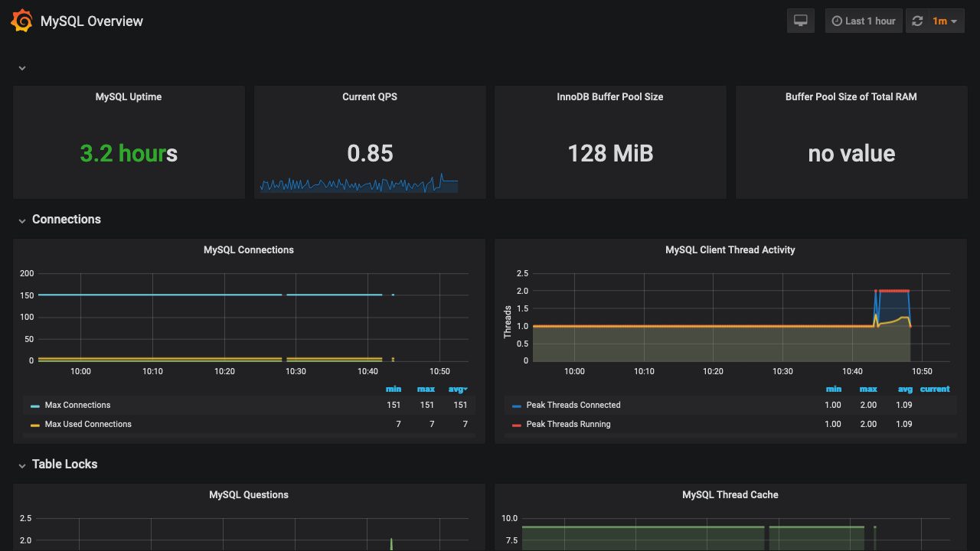The height and width of the screenshot is (551, 980).
Task: Click the chevron below the header to collapse top row
Action: coord(21,67)
